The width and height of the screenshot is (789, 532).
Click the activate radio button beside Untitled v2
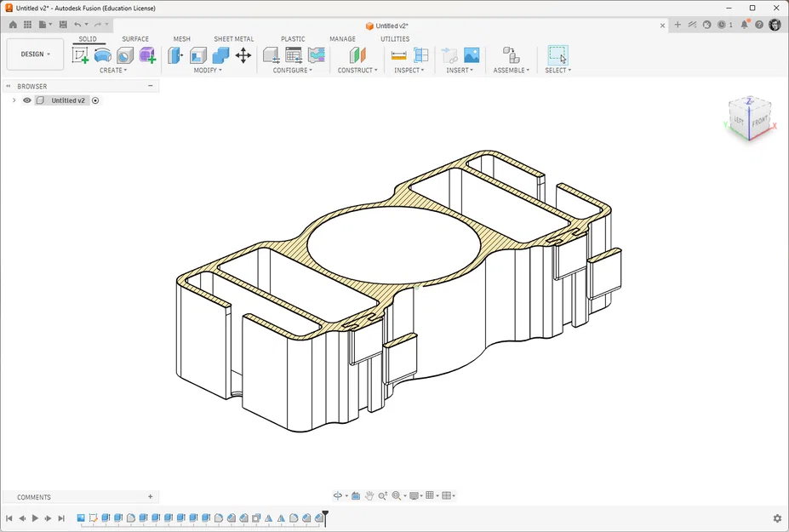[x=95, y=100]
